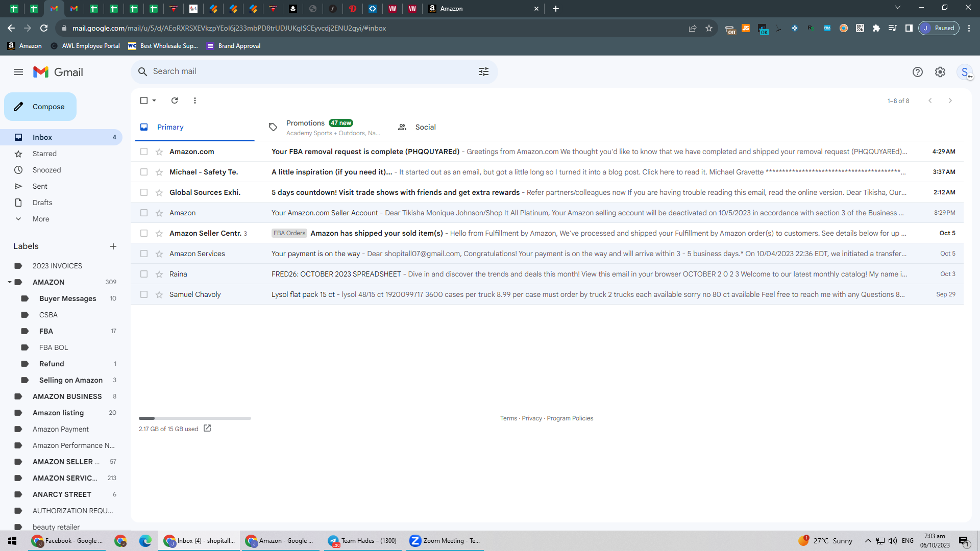Open Gmail settings gear icon

[940, 72]
